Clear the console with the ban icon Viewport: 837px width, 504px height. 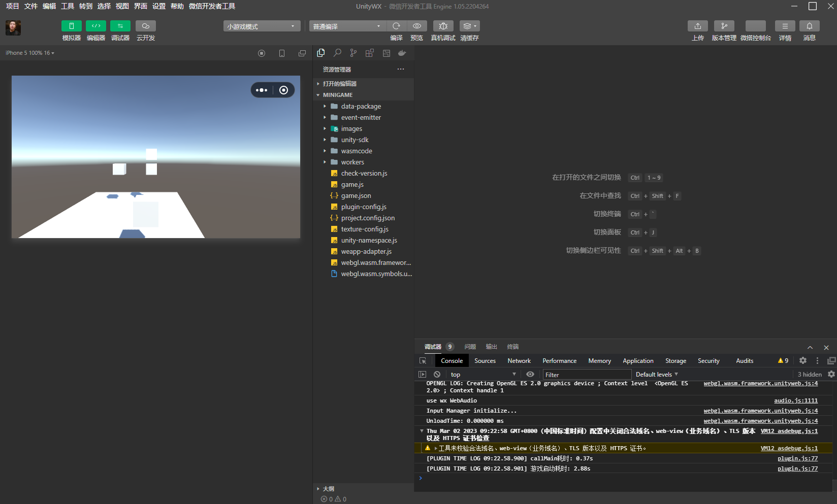click(437, 375)
